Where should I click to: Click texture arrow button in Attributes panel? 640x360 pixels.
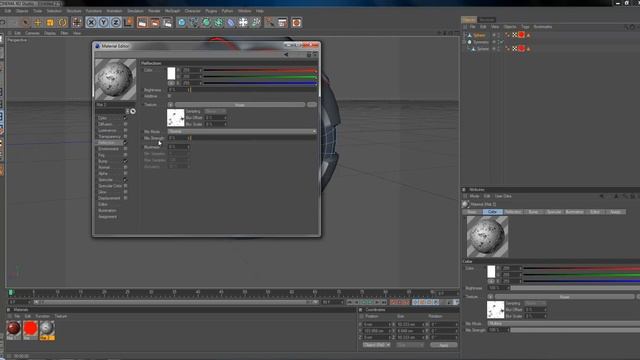[490, 297]
